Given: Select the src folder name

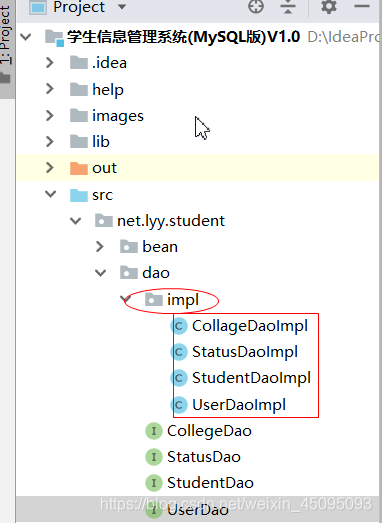Looking at the screenshot, I should 102,195.
